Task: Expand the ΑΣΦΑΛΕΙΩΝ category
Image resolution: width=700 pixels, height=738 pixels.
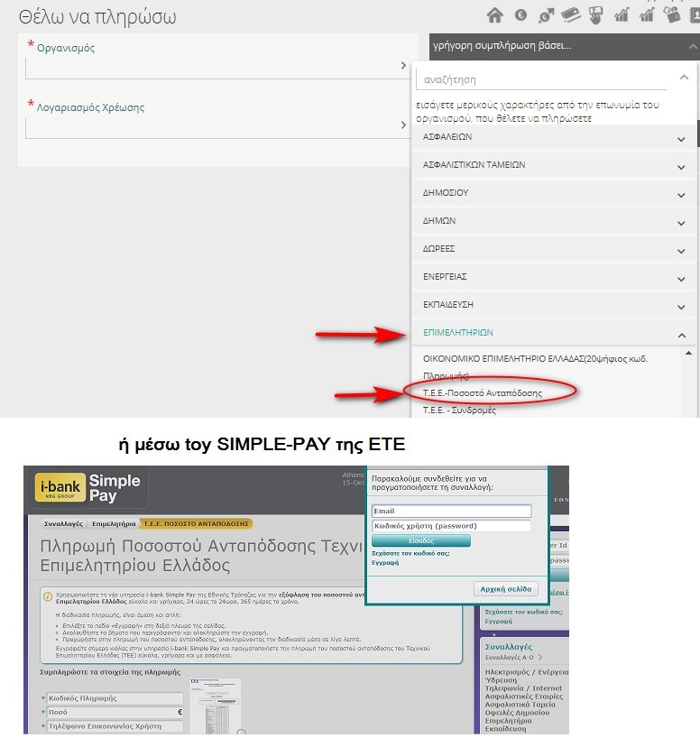Action: [x=554, y=138]
